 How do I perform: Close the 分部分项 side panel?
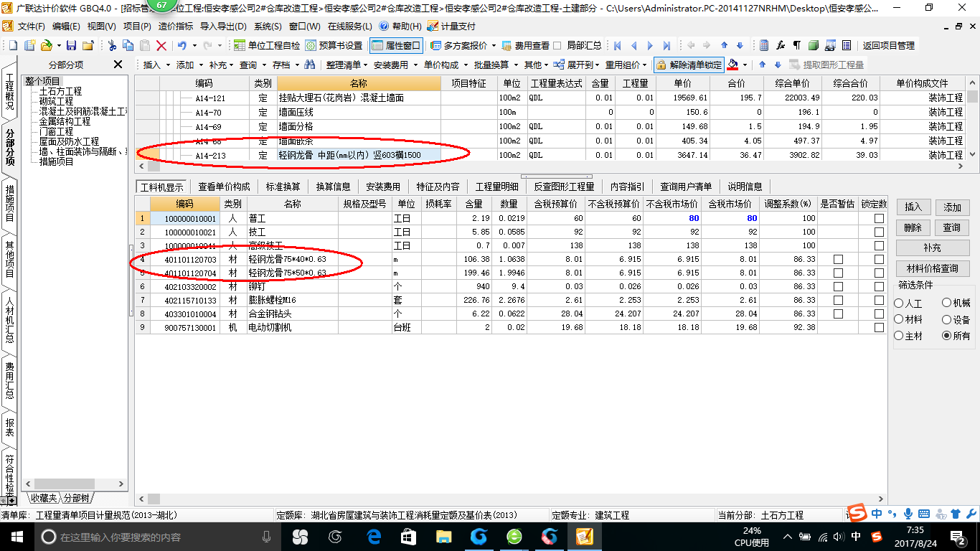118,65
